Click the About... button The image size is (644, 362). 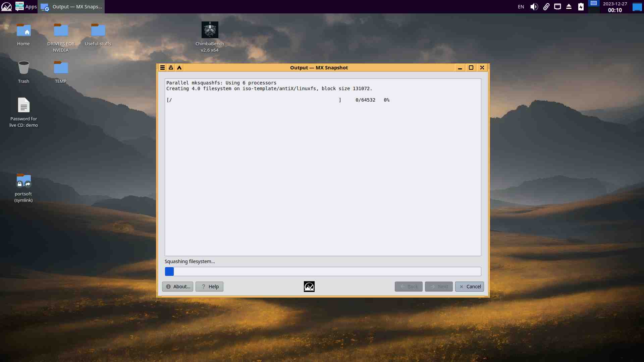coord(177,287)
